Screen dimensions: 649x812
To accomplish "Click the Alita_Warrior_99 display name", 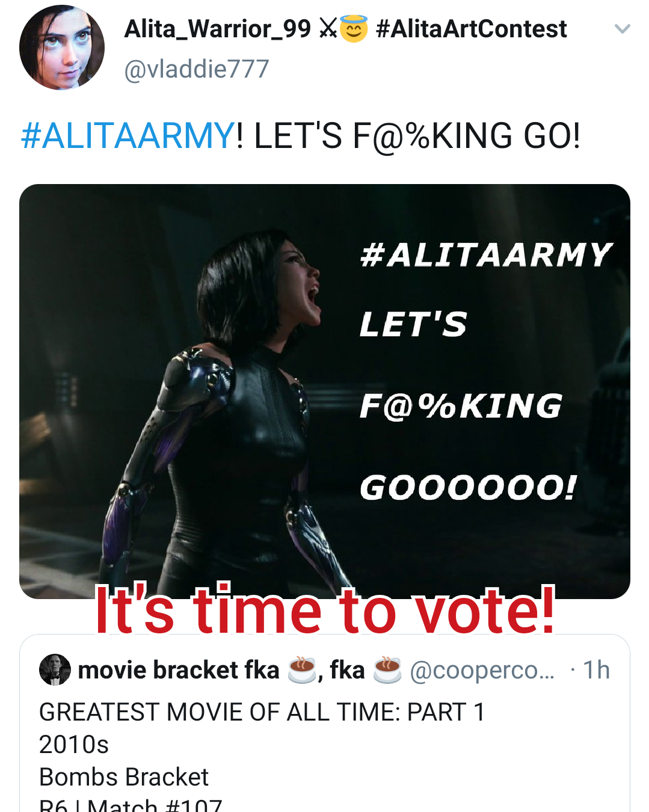I will pyautogui.click(x=217, y=29).
